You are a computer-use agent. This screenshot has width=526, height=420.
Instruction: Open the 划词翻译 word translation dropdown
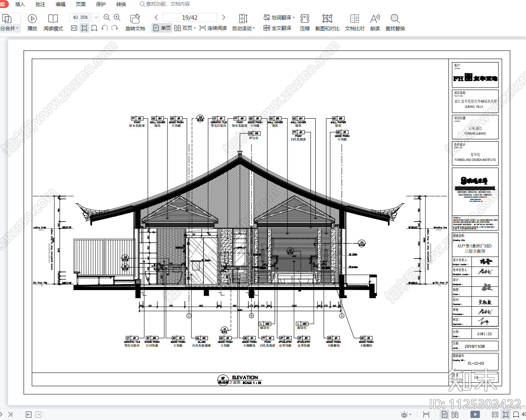point(279,17)
